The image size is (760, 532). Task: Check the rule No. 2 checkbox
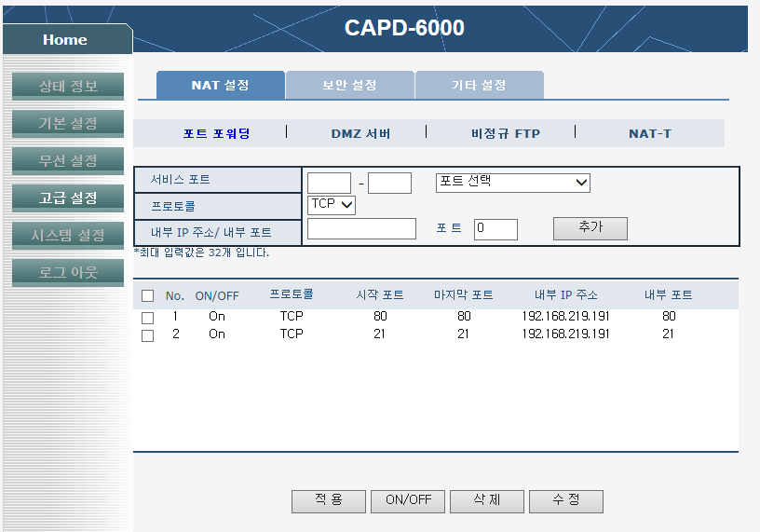[x=148, y=335]
